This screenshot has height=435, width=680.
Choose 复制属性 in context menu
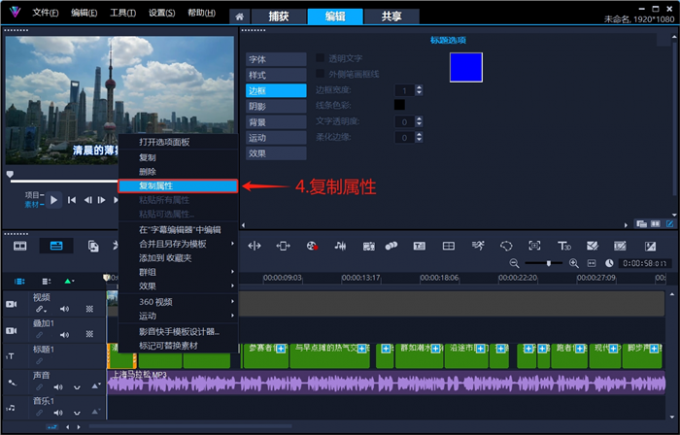coord(178,186)
